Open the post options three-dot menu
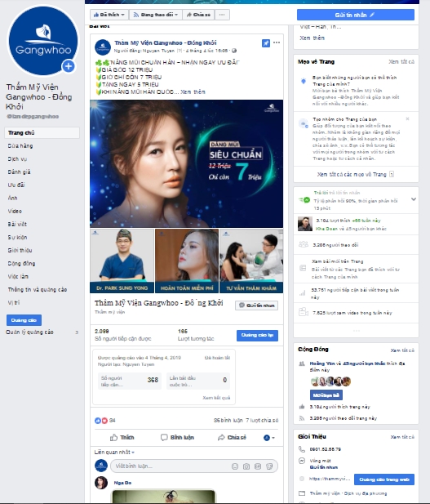 pos(277,42)
